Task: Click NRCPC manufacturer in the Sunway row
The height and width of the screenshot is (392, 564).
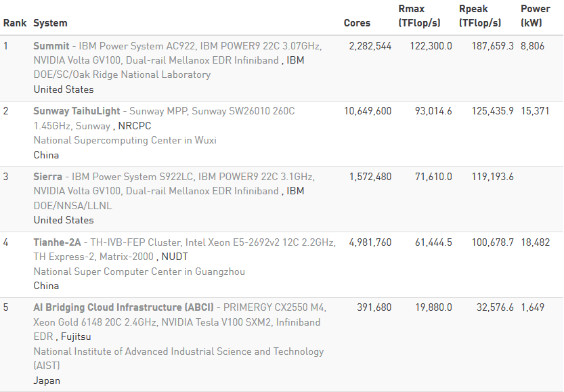Action: click(135, 126)
